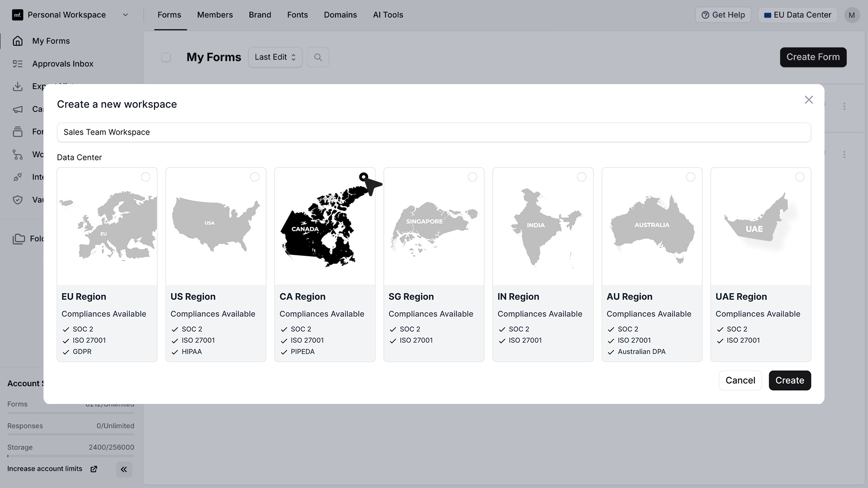Open the first form row's three-dot menu

coord(844,107)
